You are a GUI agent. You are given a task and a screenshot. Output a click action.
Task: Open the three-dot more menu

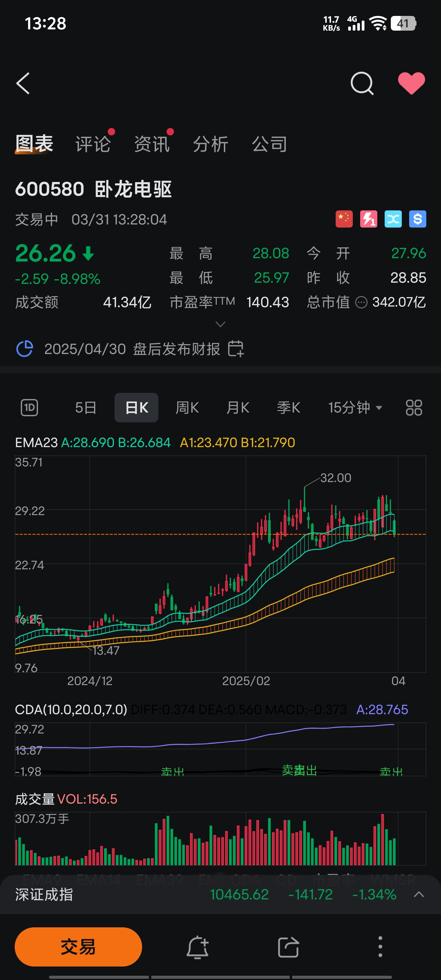tap(380, 947)
